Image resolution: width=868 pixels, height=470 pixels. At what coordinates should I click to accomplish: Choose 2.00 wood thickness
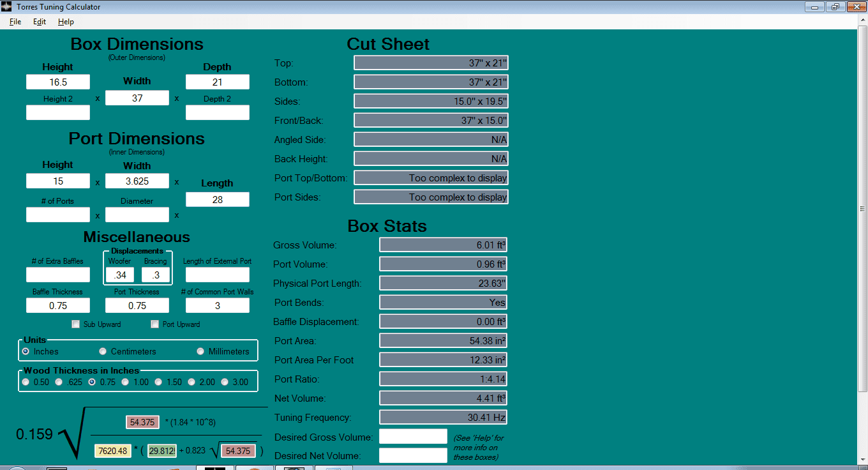(191, 382)
